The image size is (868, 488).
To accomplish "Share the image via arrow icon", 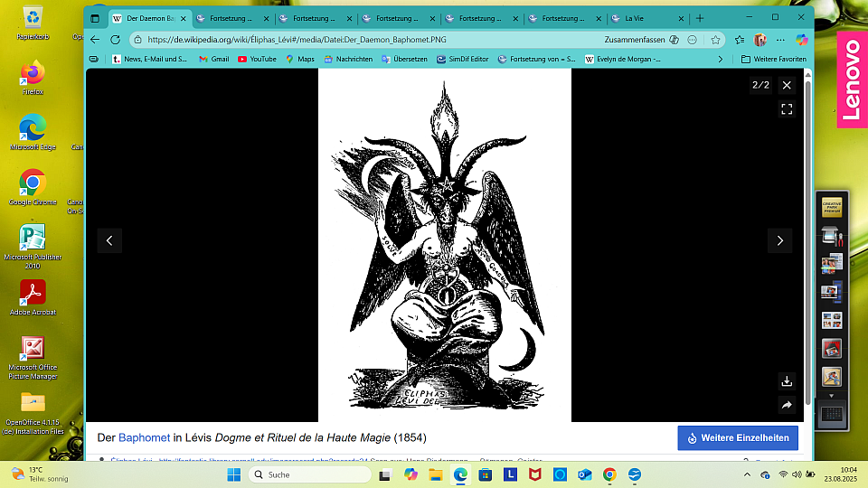I will point(787,405).
